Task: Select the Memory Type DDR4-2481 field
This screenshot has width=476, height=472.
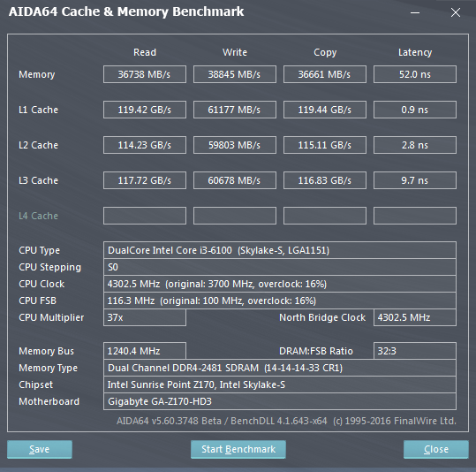Action: (280, 368)
